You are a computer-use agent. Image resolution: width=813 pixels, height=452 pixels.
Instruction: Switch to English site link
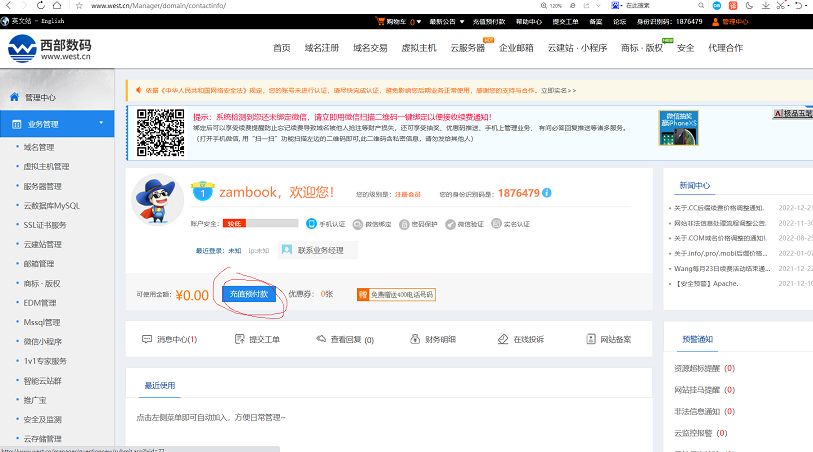click(x=52, y=21)
